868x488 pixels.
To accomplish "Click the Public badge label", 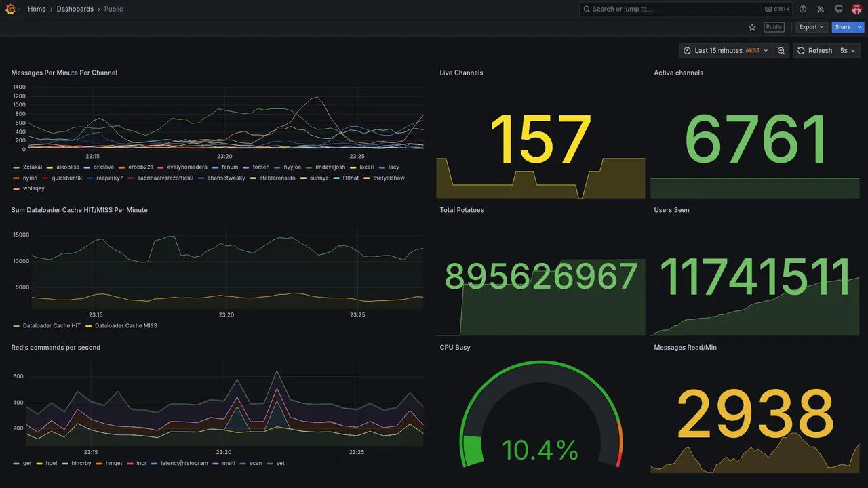I will coord(774,27).
